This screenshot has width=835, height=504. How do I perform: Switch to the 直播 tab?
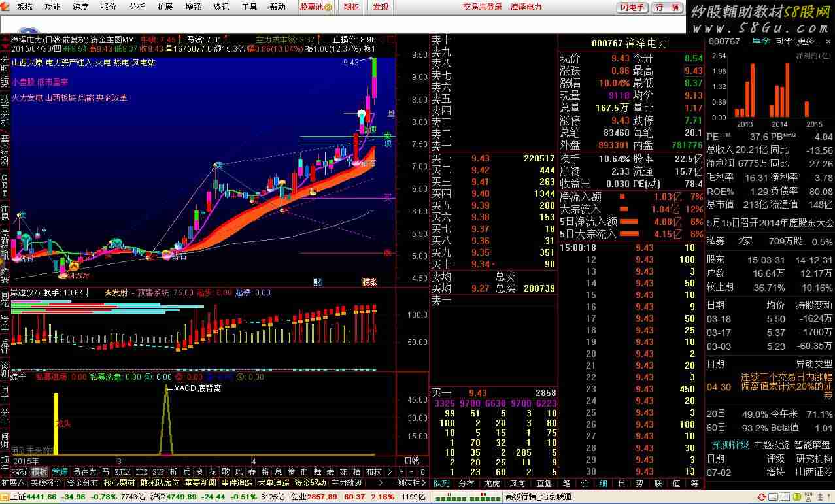pyautogui.click(x=544, y=483)
